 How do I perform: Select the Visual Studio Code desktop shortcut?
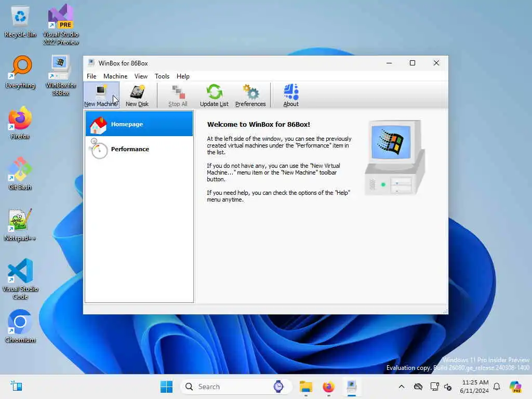[20, 279]
